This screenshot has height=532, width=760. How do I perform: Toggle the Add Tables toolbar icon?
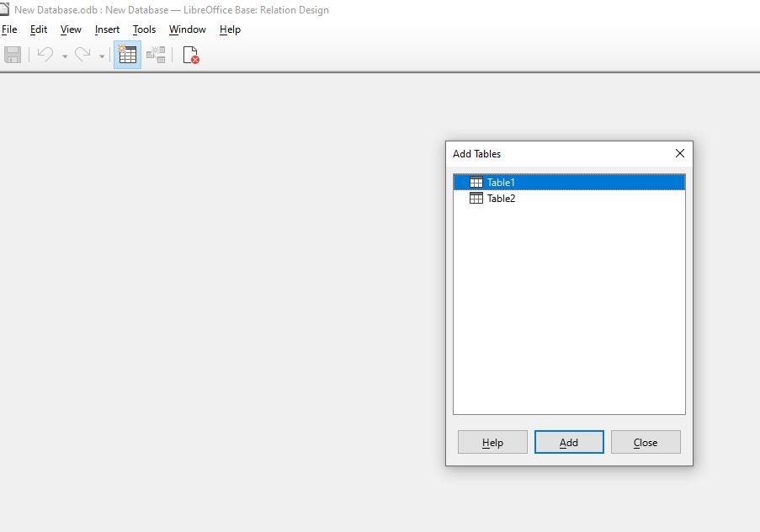[128, 56]
